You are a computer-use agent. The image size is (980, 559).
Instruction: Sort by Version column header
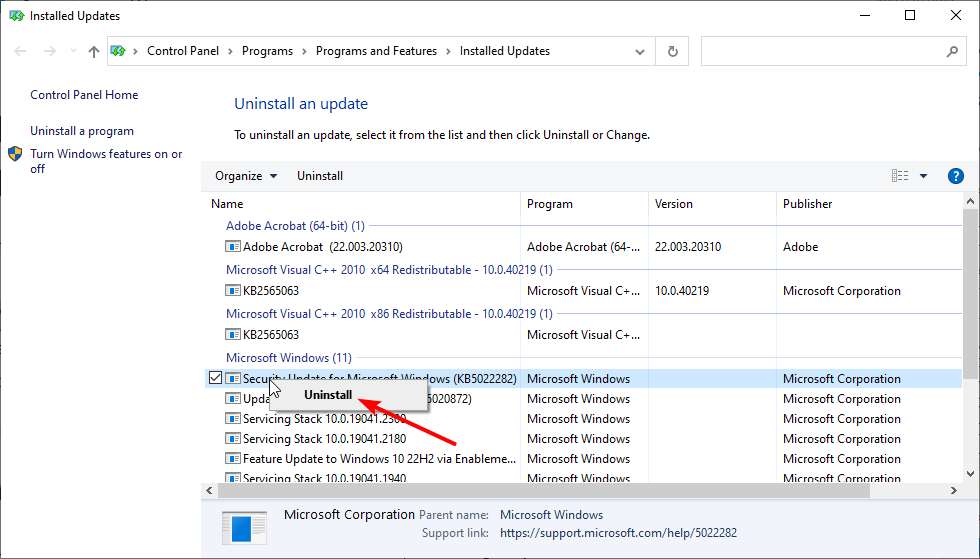(712, 204)
